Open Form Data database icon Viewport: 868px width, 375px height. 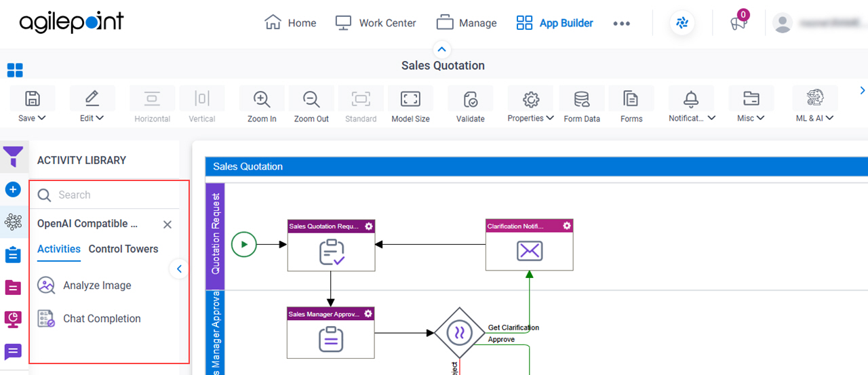click(582, 99)
